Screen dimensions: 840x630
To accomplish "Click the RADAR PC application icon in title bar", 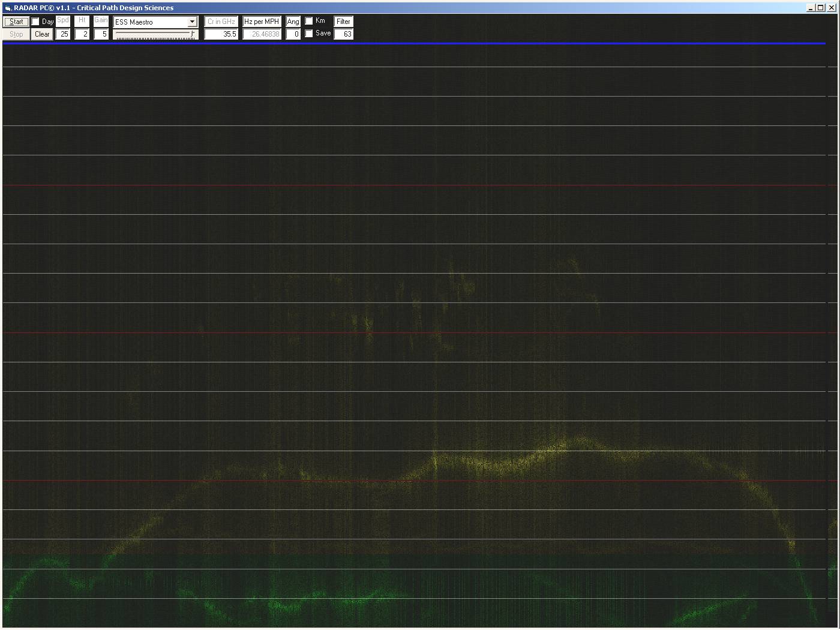I will tap(8, 8).
